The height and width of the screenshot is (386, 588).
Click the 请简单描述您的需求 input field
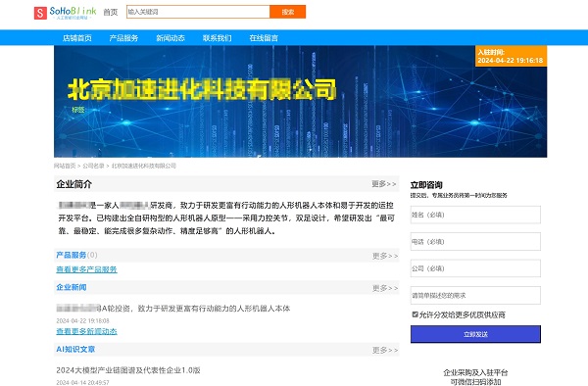click(475, 295)
